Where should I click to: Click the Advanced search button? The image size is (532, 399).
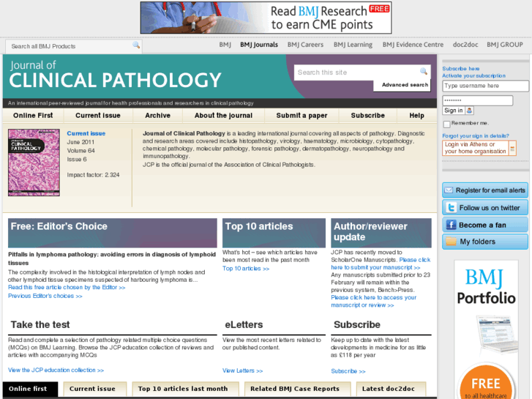coord(402,85)
